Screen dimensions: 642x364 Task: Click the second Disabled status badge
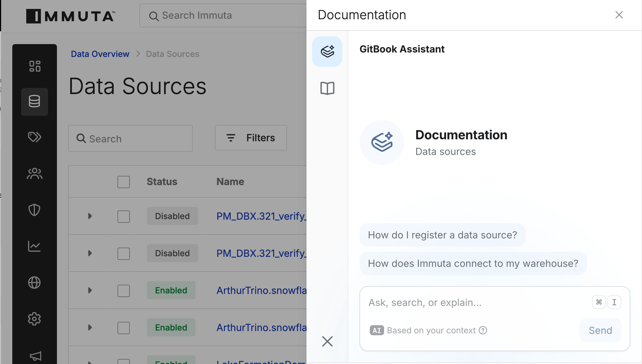pos(173,253)
